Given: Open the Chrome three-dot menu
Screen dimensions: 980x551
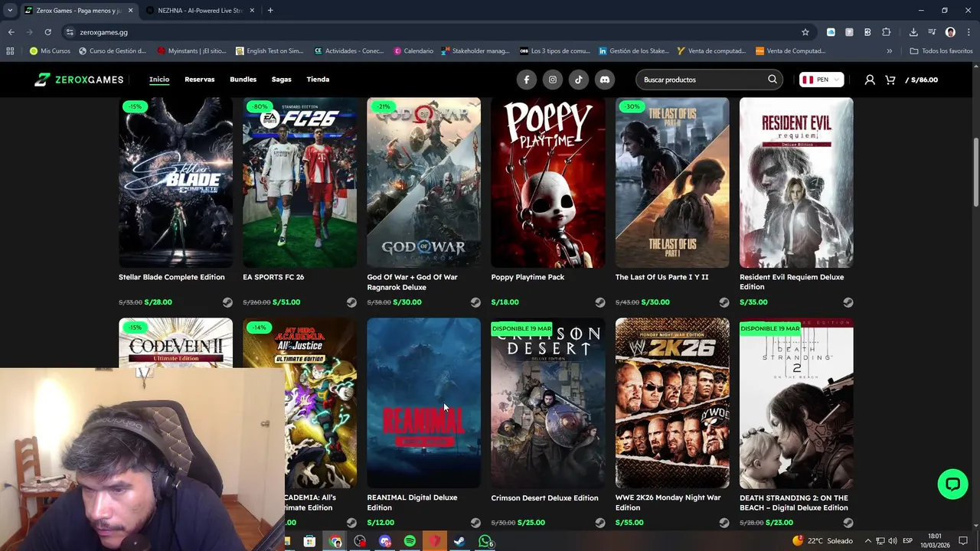Looking at the screenshot, I should point(969,32).
